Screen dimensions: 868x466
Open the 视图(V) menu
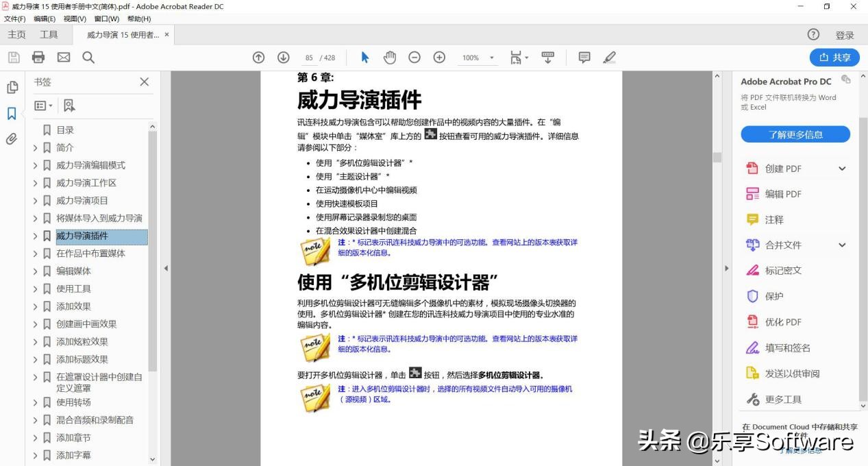75,19
